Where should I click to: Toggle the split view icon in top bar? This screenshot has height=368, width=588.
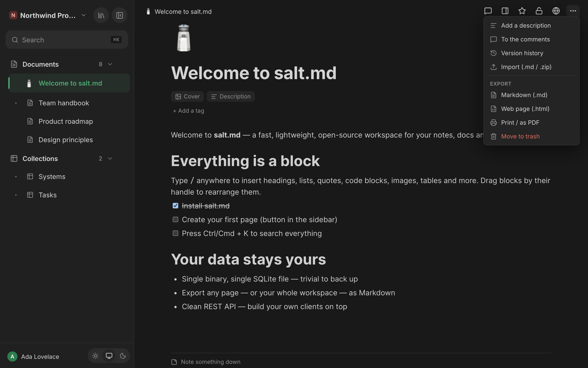[505, 11]
